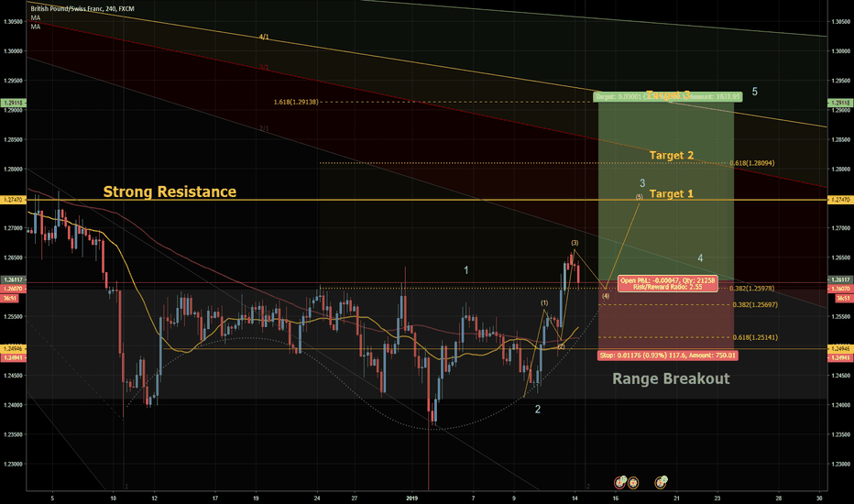Viewport: 854px width, 504px height.
Task: Click the red-ringed economic event icon
Action: tap(619, 482)
